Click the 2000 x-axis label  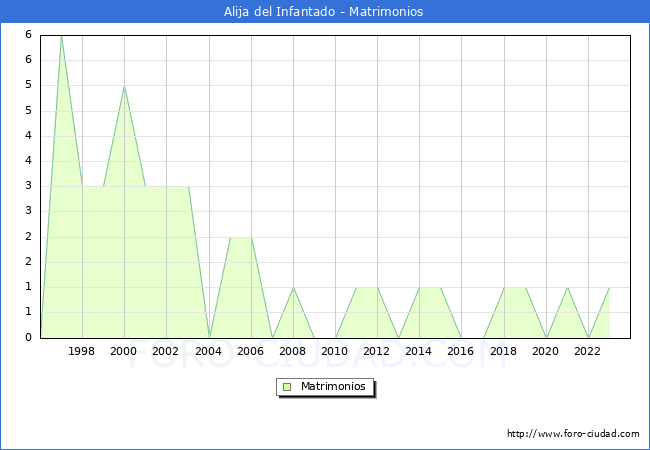coord(124,351)
